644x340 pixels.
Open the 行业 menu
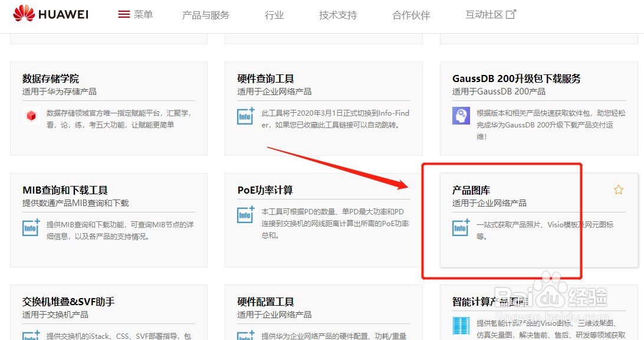click(x=274, y=15)
